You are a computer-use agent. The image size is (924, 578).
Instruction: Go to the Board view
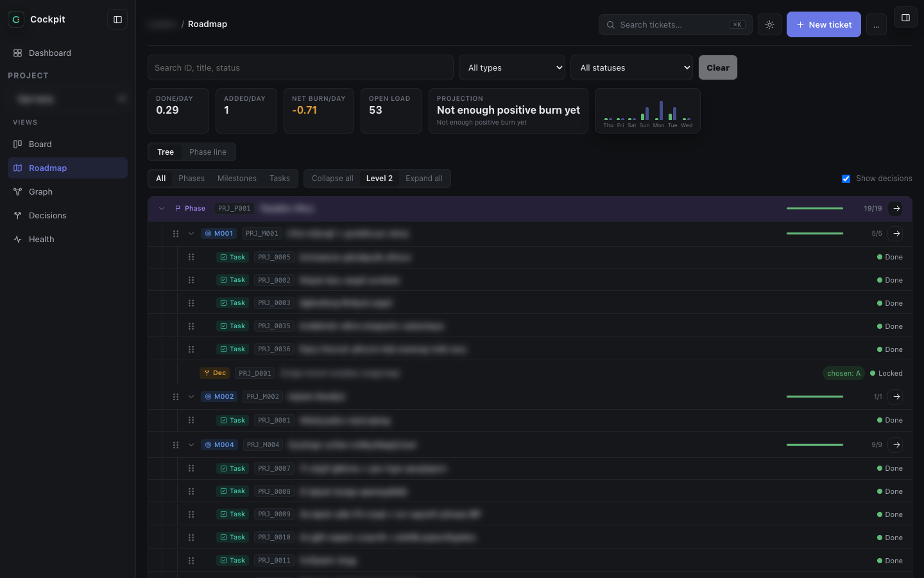pos(67,144)
